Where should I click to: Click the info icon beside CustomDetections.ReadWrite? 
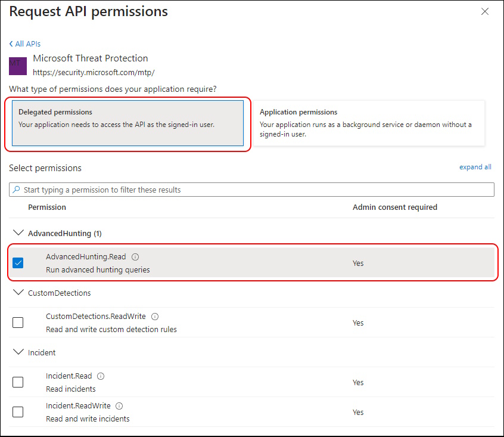(155, 317)
